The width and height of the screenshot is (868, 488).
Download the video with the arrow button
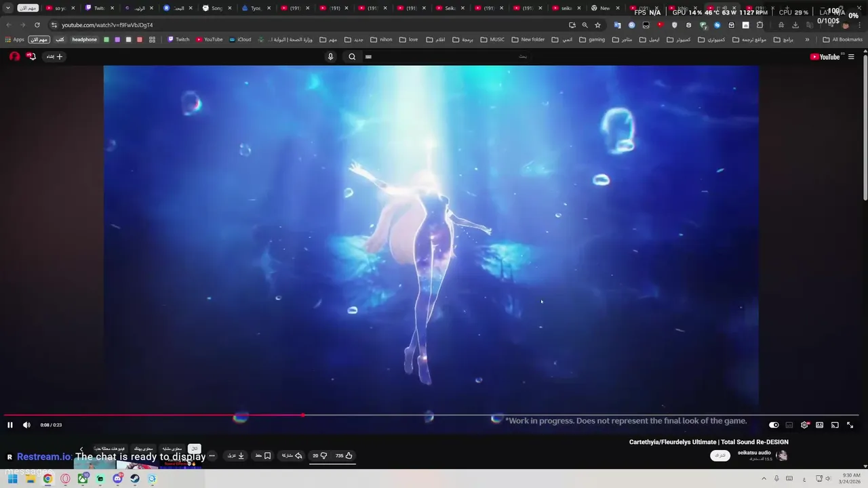[x=236, y=455]
